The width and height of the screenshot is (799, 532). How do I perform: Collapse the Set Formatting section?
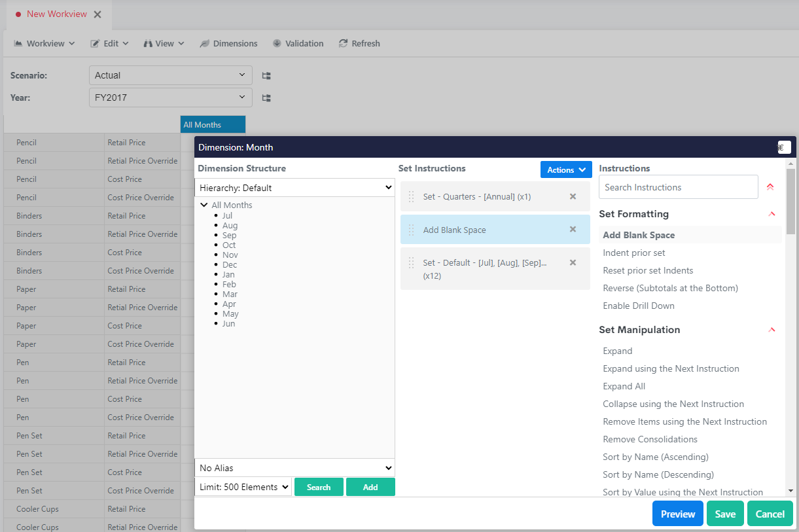[772, 214]
